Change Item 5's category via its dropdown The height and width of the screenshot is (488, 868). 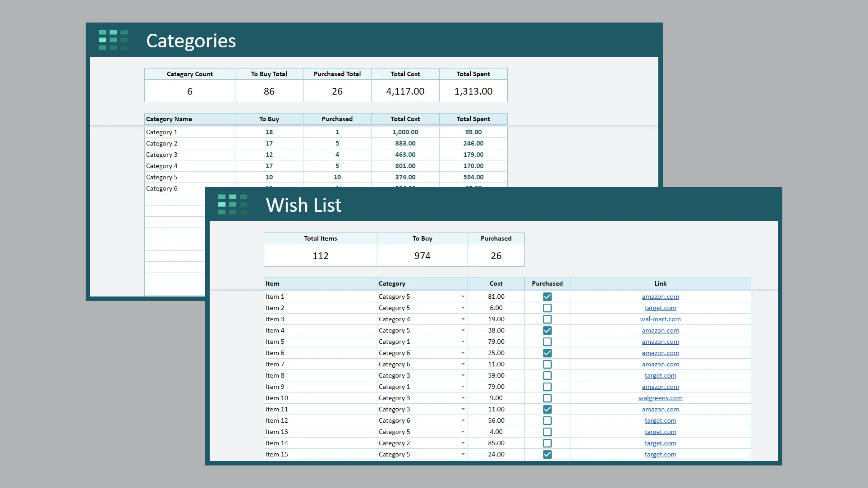(462, 342)
